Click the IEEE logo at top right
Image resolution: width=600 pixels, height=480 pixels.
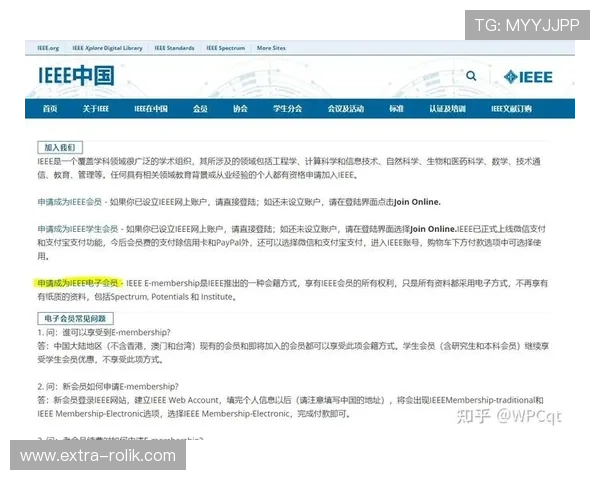click(528, 77)
